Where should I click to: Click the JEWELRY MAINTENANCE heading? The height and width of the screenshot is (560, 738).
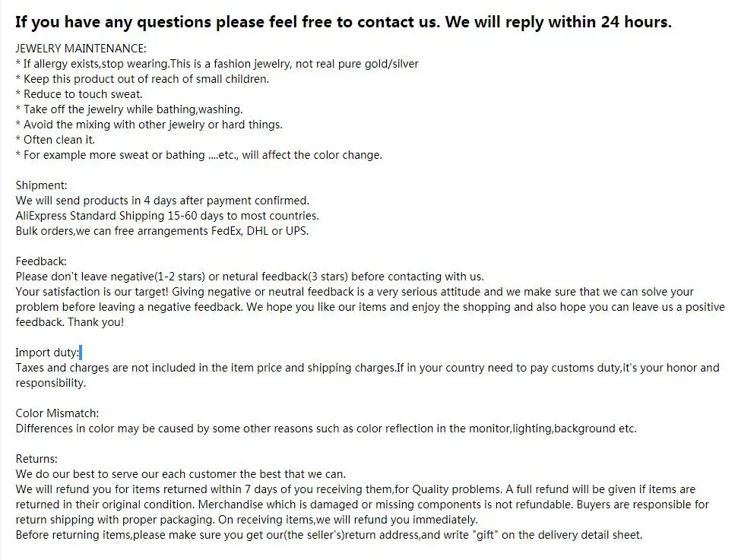pos(81,49)
